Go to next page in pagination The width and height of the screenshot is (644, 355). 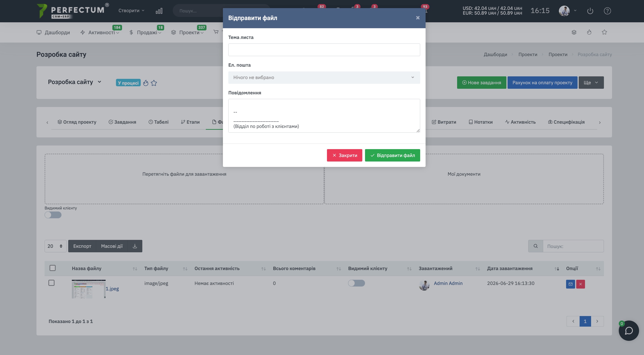[x=597, y=321]
